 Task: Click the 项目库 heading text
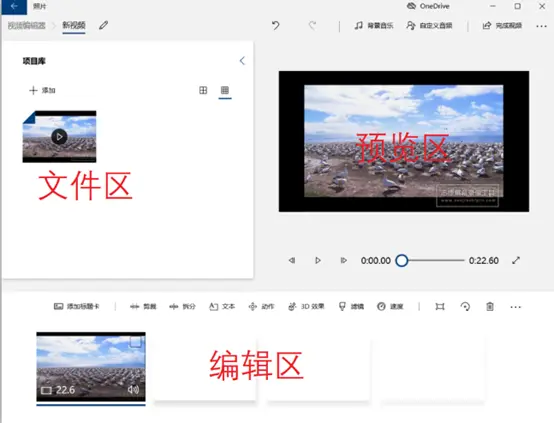coord(34,61)
